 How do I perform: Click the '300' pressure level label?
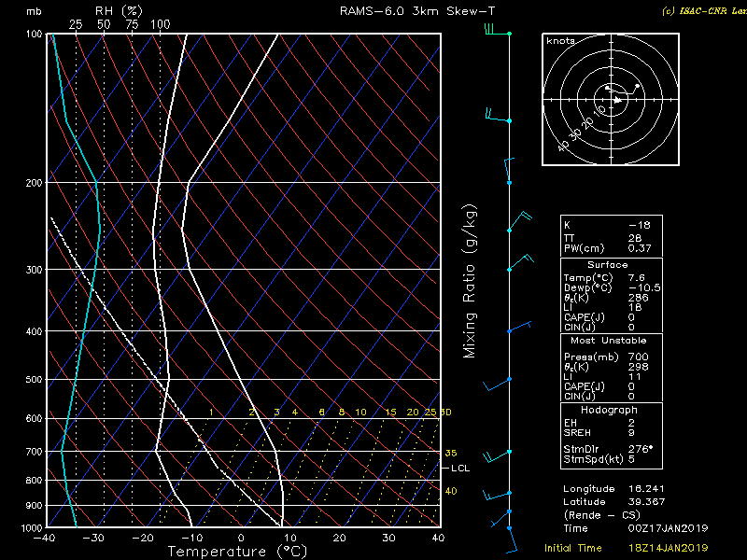[x=34, y=270]
